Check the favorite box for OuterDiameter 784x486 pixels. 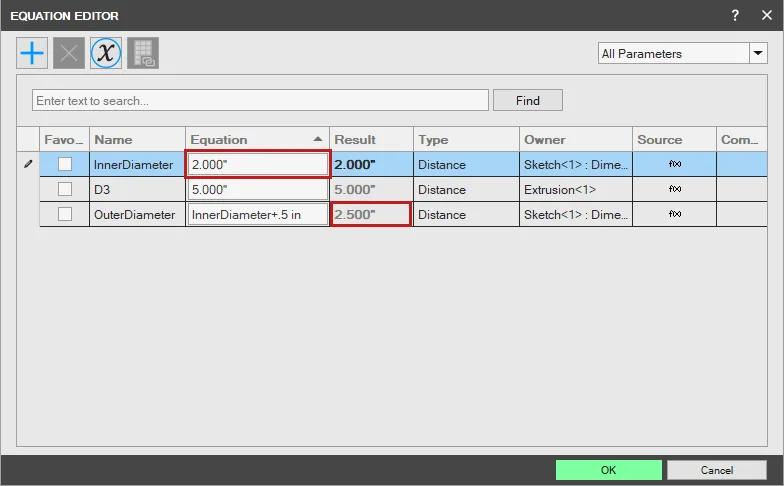click(x=65, y=214)
